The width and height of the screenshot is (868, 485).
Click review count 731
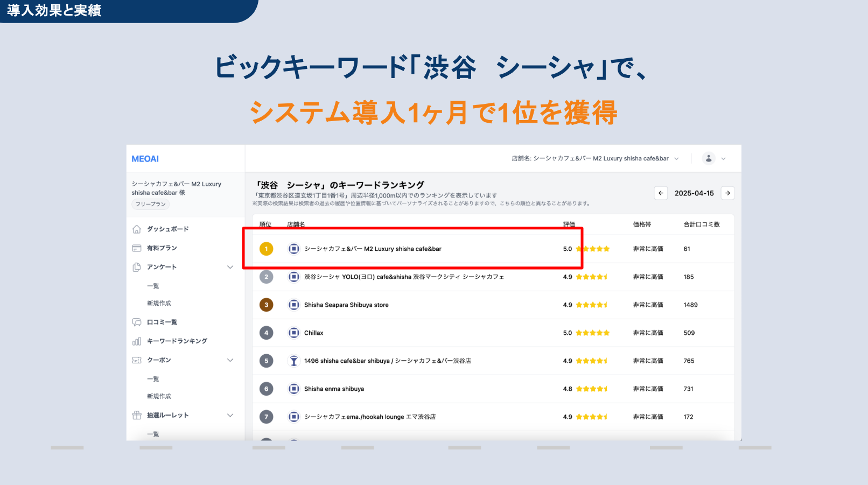pos(689,389)
